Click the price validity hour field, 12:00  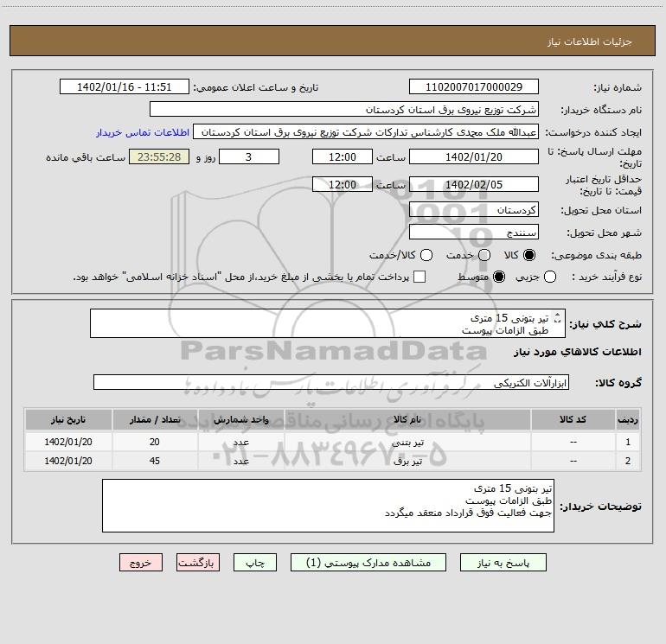(343, 184)
